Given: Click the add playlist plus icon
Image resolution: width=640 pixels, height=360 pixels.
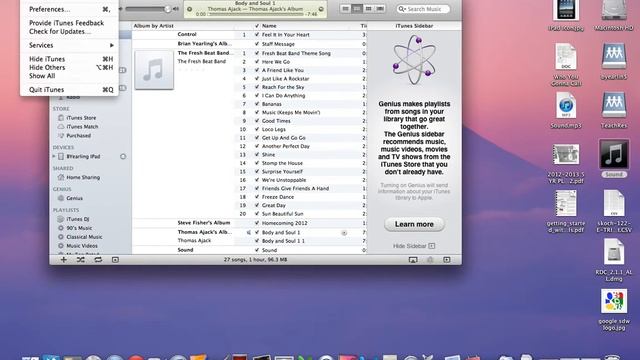Looking at the screenshot, I should tap(64, 260).
